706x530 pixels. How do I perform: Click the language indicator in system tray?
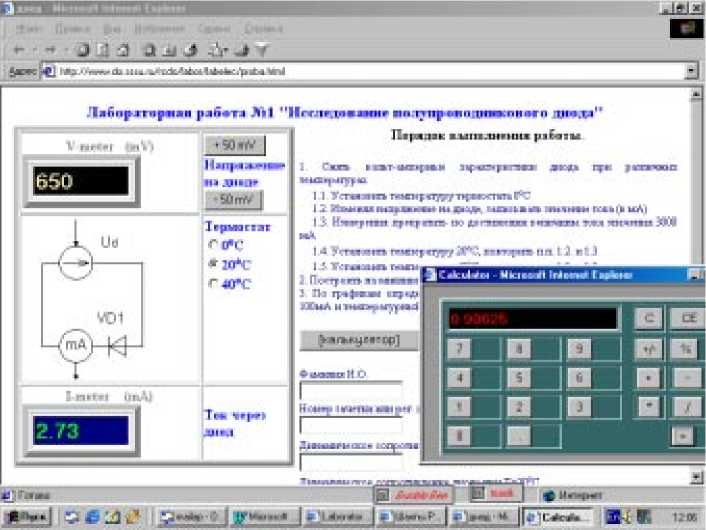tap(612, 517)
